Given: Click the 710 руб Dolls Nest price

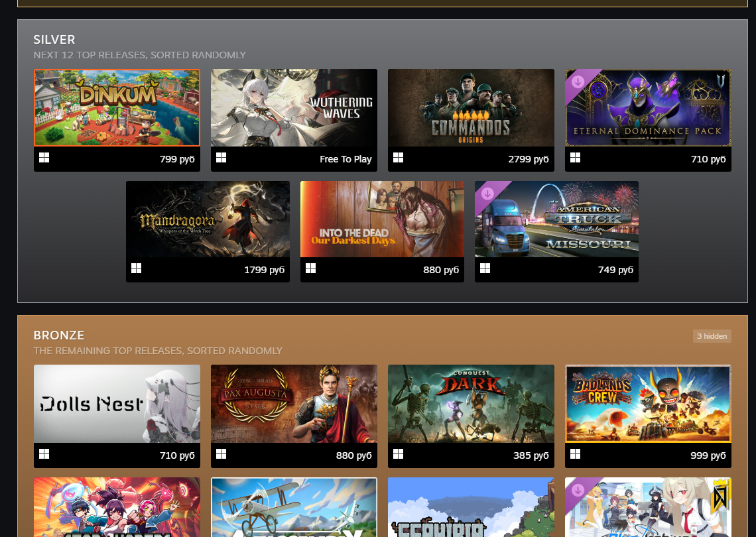Looking at the screenshot, I should [177, 455].
